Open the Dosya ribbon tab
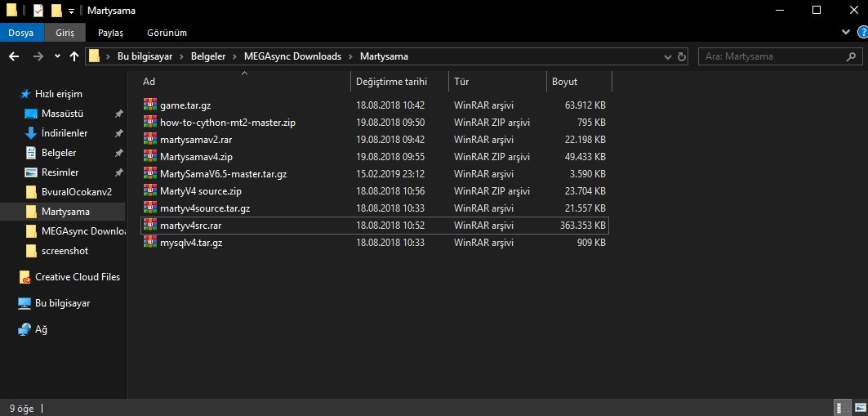868x416 pixels. pos(20,33)
